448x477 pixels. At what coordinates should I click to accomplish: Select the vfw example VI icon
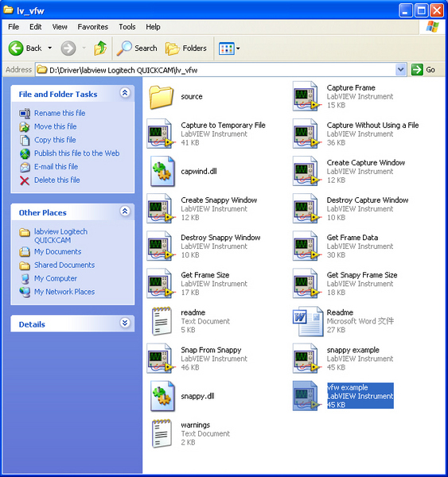[x=306, y=396]
